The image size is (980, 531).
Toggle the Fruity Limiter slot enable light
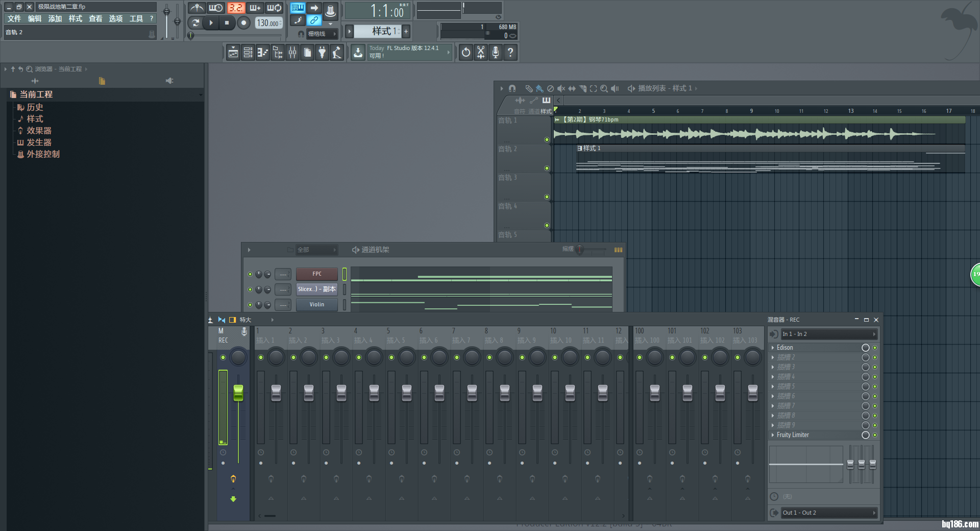pos(875,435)
